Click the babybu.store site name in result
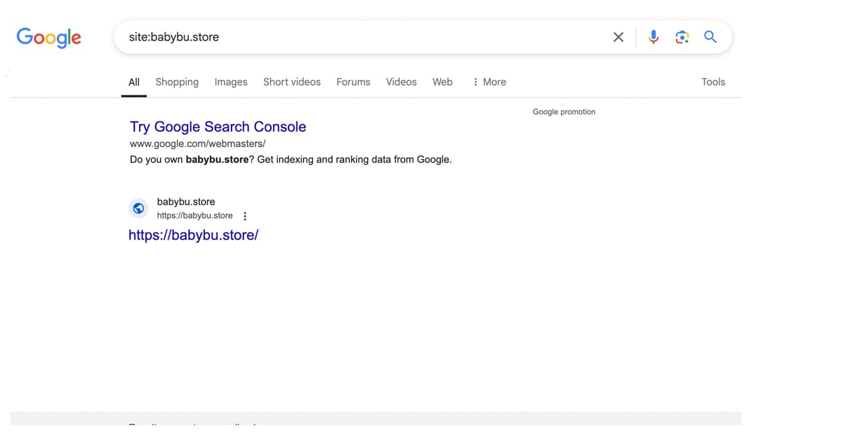 186,202
